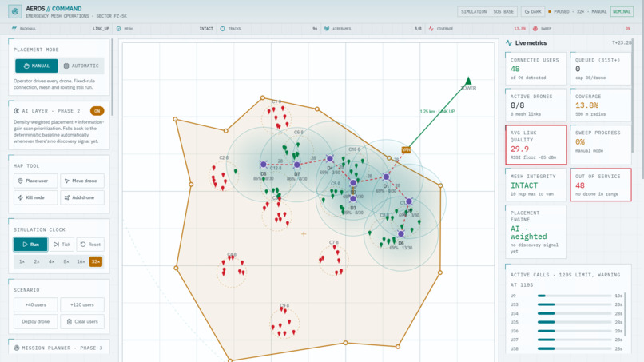Click the Active Drones 8/8 card
This screenshot has width=644, height=362.
coord(535,105)
